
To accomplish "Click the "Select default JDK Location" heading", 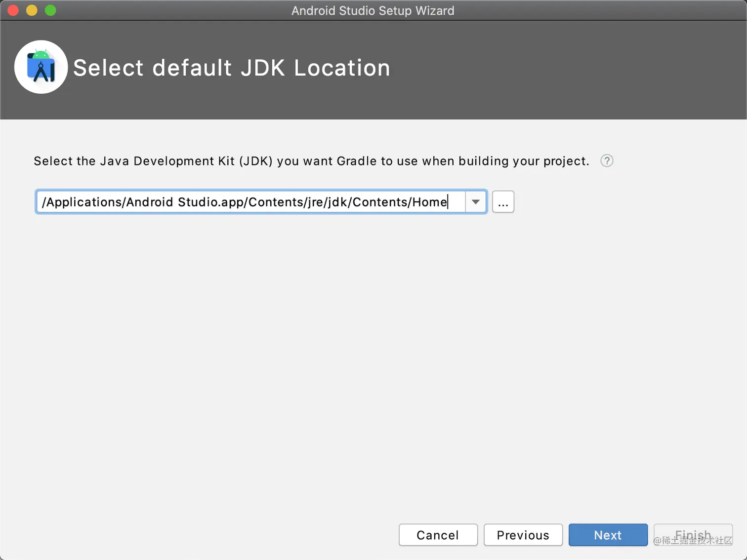I will [x=231, y=68].
